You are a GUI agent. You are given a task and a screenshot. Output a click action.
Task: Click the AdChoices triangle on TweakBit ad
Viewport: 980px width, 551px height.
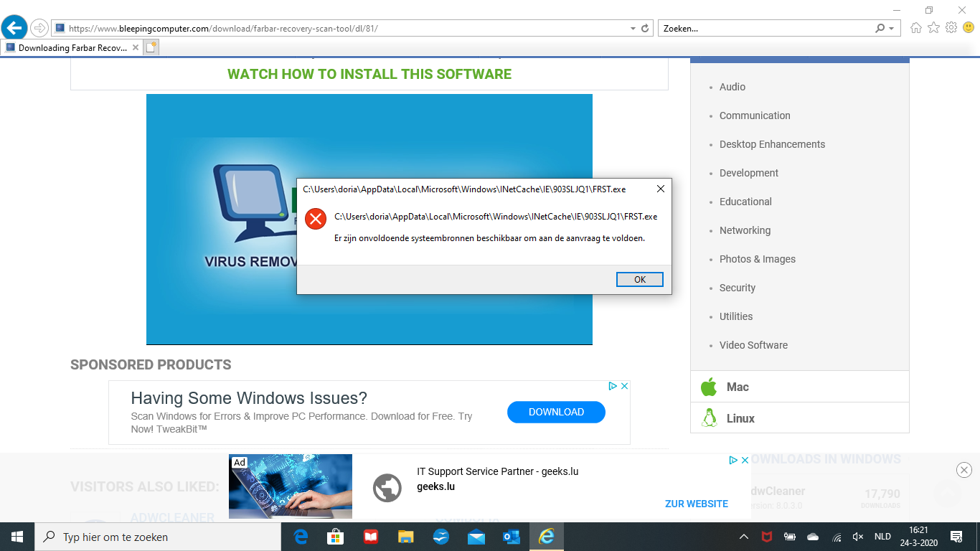click(x=613, y=386)
